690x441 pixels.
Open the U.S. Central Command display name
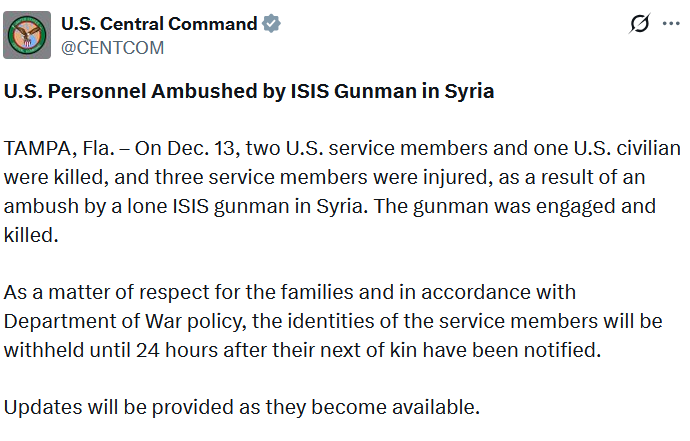pyautogui.click(x=158, y=24)
